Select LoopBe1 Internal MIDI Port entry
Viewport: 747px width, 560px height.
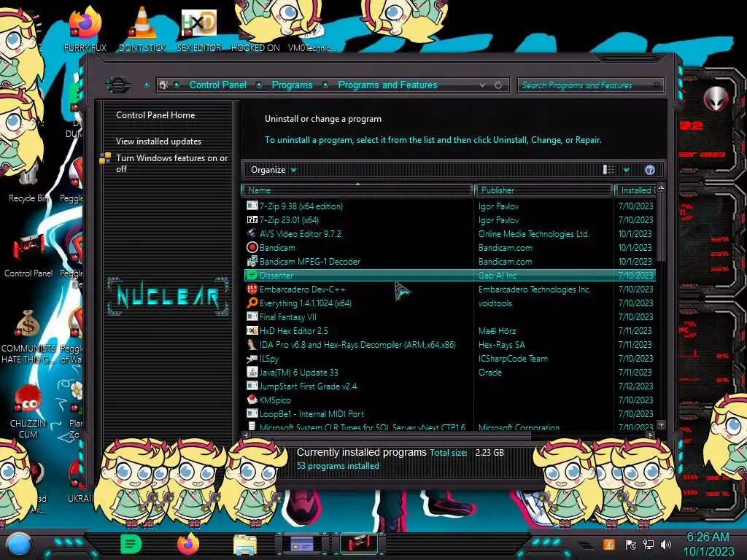[x=311, y=414]
